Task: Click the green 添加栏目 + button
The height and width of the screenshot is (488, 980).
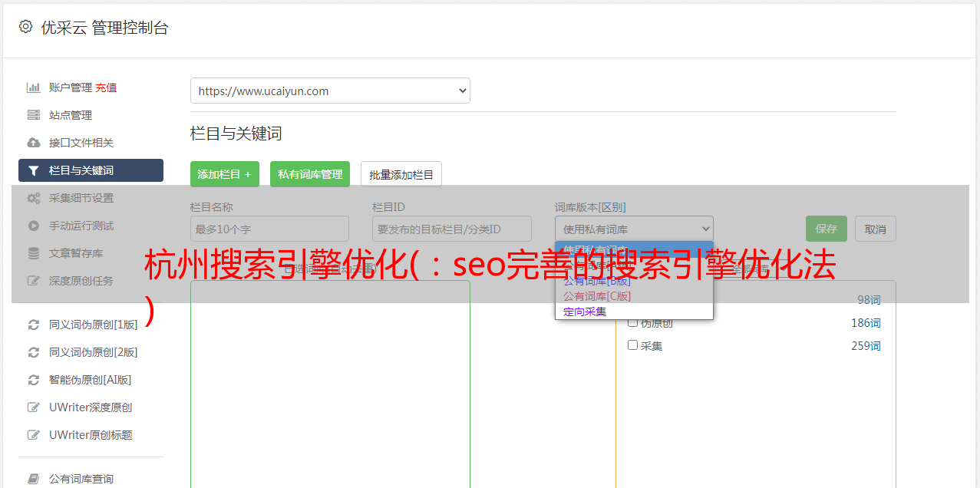Action: [x=225, y=174]
